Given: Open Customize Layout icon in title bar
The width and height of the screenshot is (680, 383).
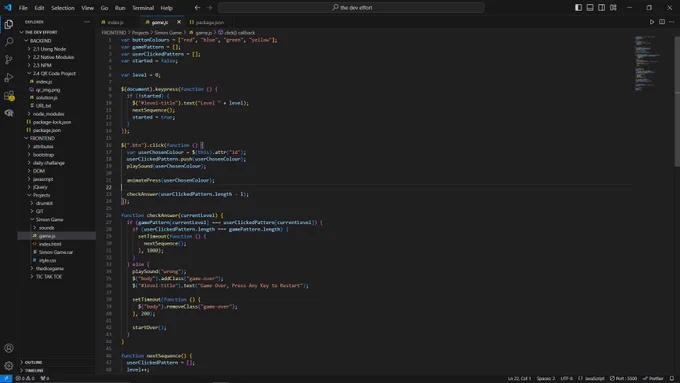Looking at the screenshot, I should [613, 7].
